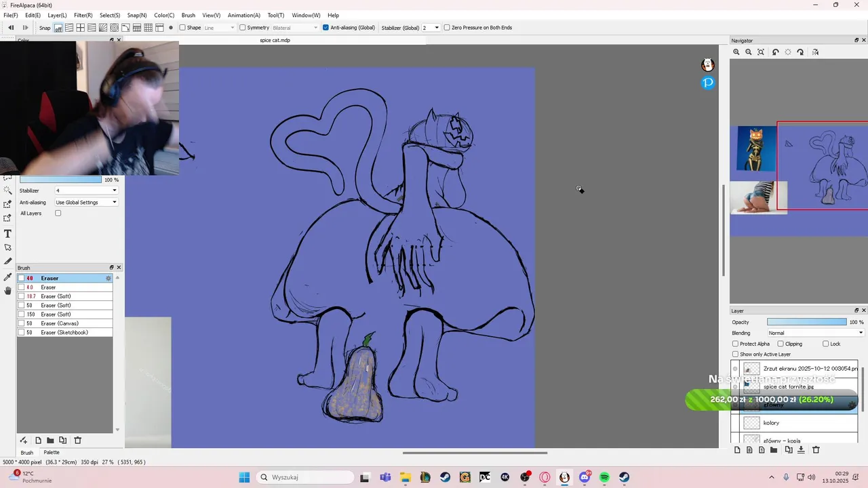This screenshot has width=868, height=488.
Task: Enable the radial snap guide icon
Action: coord(103,28)
